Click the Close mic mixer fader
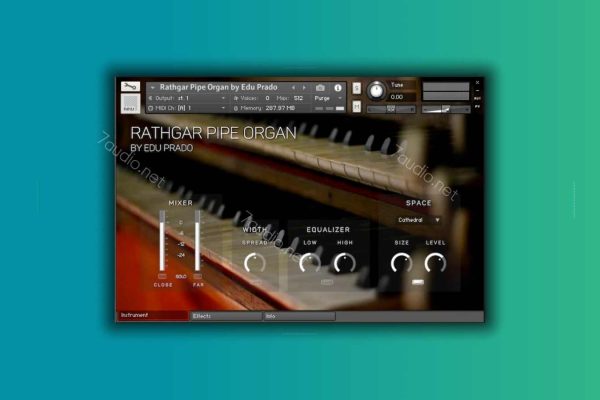Viewport: 600px width, 400px height. 162,240
